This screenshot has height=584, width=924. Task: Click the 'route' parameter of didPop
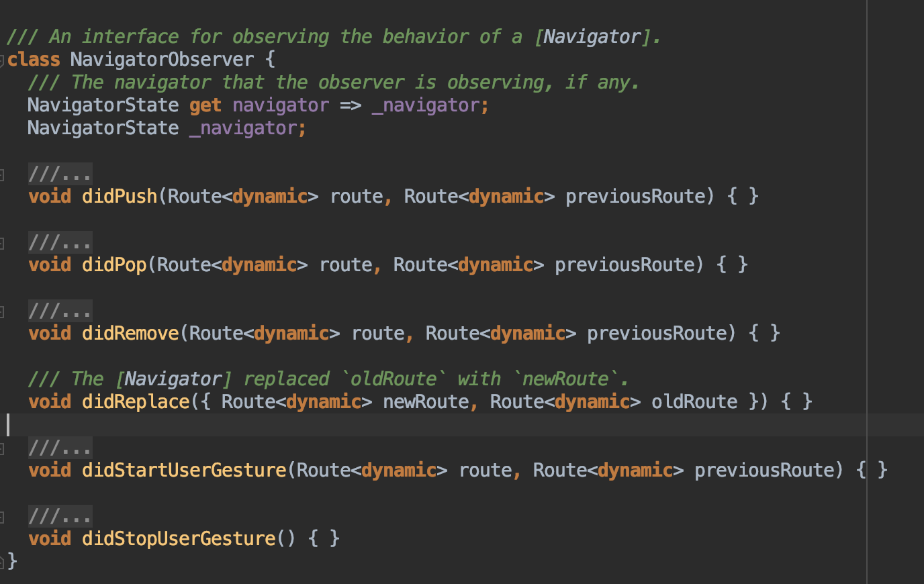click(345, 265)
